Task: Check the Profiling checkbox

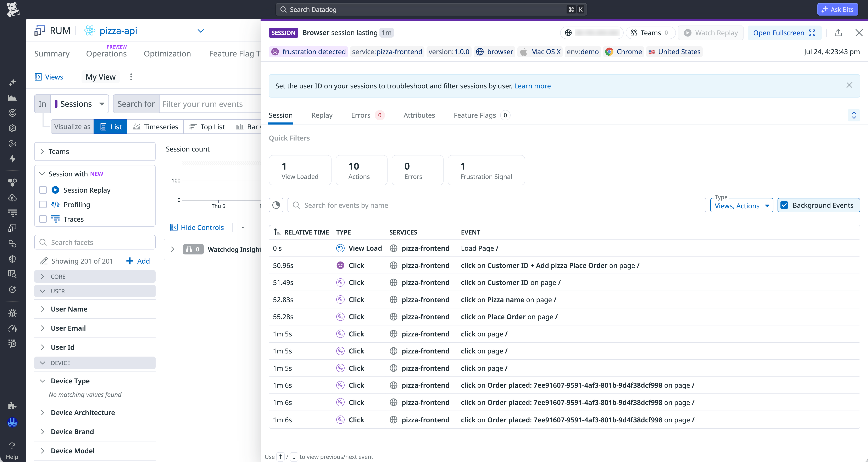Action: pos(43,205)
